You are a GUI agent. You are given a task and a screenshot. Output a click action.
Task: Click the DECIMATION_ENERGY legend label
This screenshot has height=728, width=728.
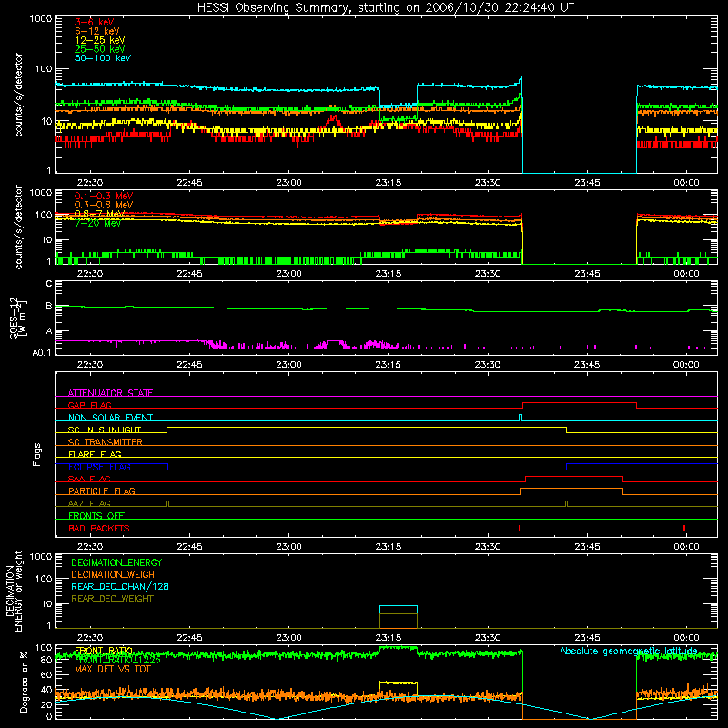coord(116,562)
